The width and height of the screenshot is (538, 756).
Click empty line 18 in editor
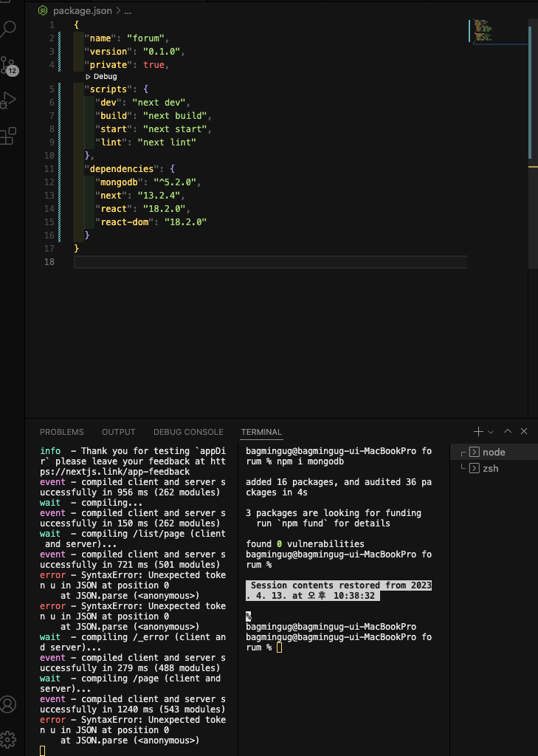tap(270, 262)
